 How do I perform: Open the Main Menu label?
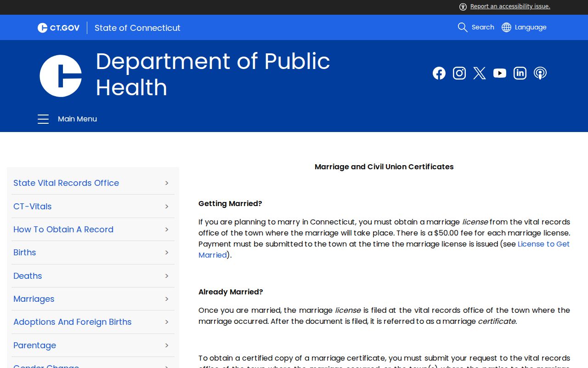(77, 119)
